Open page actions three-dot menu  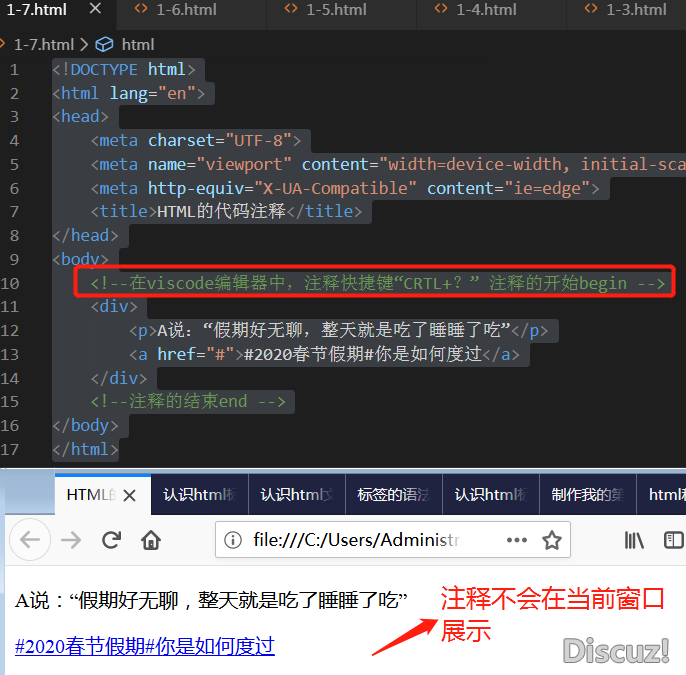tap(517, 540)
